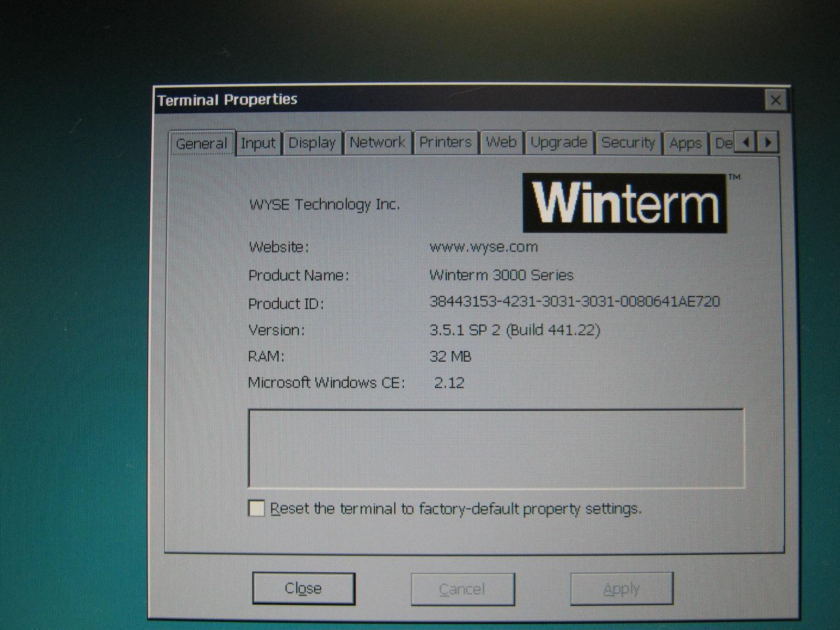Click the Winterm logo
The width and height of the screenshot is (840, 630).
coord(625,203)
